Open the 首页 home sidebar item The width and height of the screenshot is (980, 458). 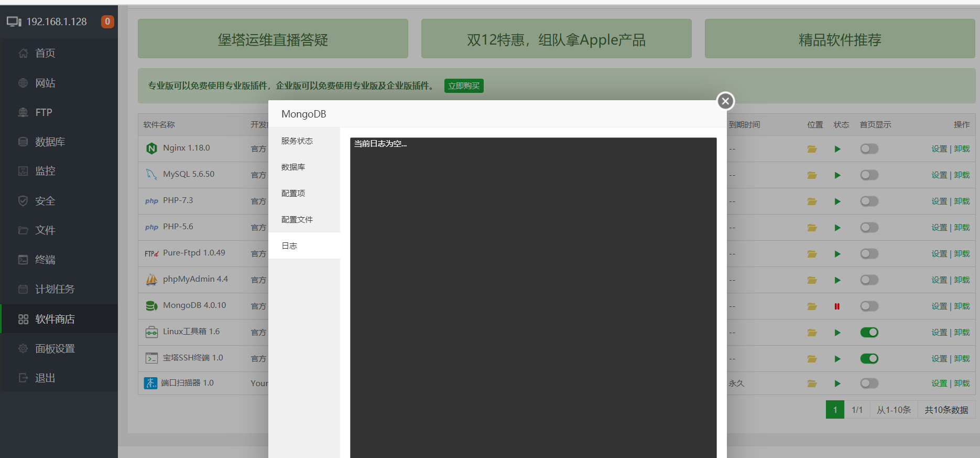click(59, 53)
